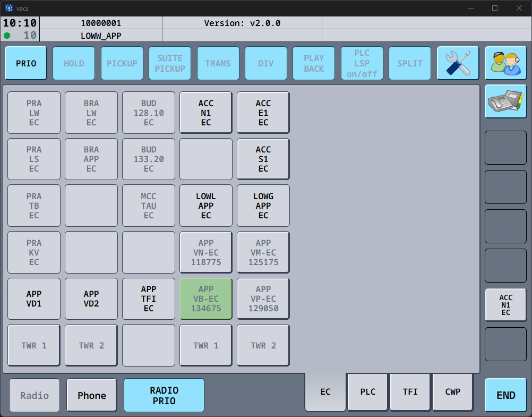Call LOWL APP EC

point(206,206)
